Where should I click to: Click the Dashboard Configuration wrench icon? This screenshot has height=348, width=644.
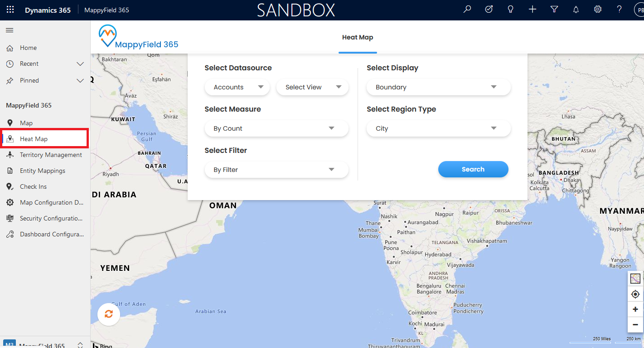click(x=10, y=234)
